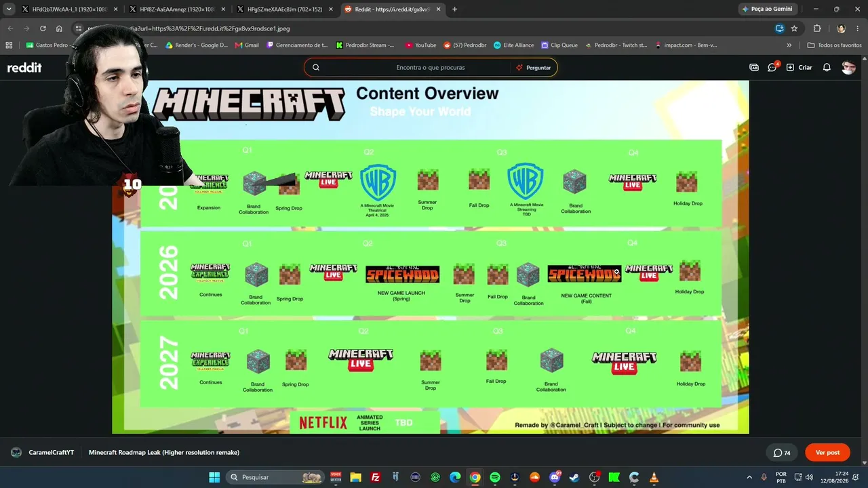Open the Chrome three-dot menu
Image resolution: width=868 pixels, height=488 pixels.
coord(858,28)
